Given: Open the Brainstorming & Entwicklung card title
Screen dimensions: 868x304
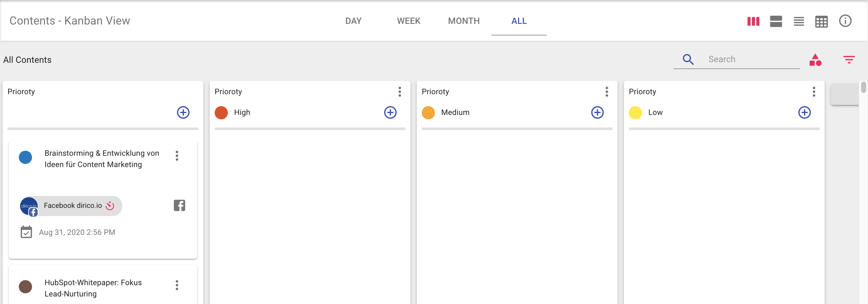Looking at the screenshot, I should point(102,159).
